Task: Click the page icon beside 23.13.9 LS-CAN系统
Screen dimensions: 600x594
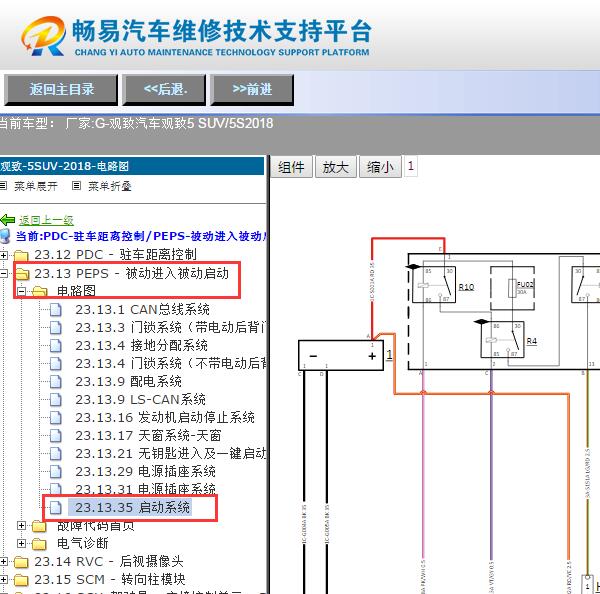Action: tap(55, 400)
